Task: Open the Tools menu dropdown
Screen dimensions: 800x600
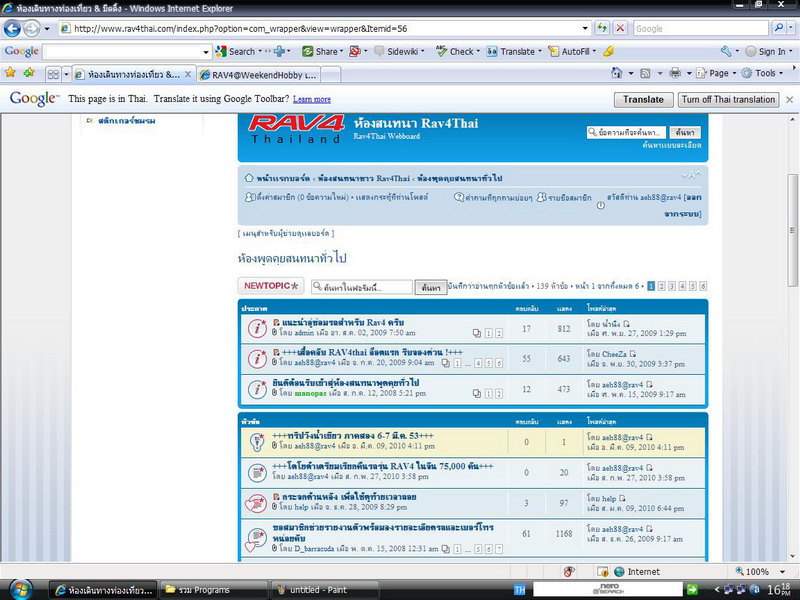Action: [x=765, y=73]
